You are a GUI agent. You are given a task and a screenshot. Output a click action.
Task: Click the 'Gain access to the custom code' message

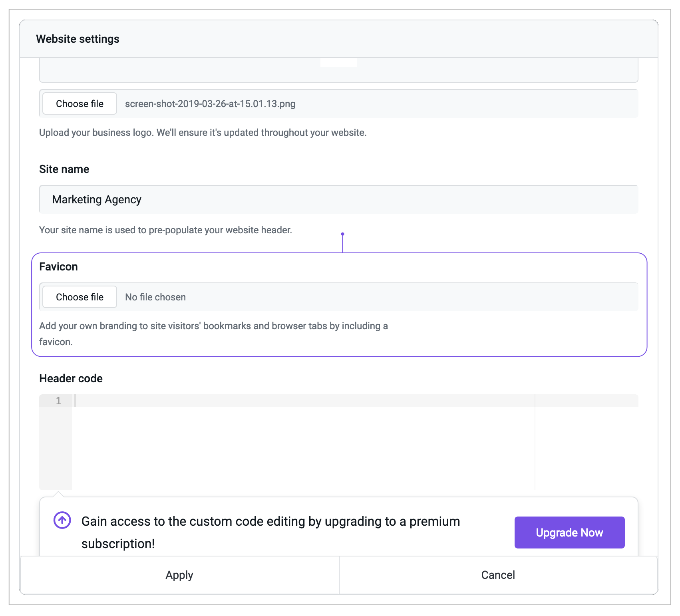(x=270, y=533)
